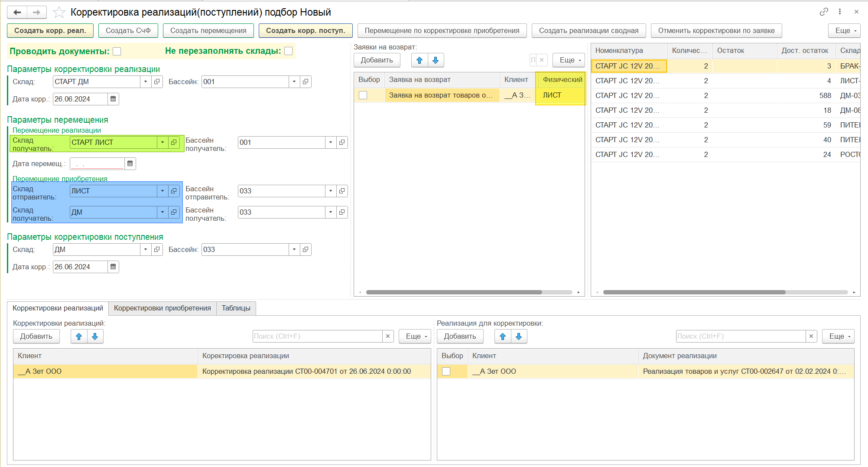
Task: Enable the Проводить документы checkbox
Action: click(x=117, y=51)
